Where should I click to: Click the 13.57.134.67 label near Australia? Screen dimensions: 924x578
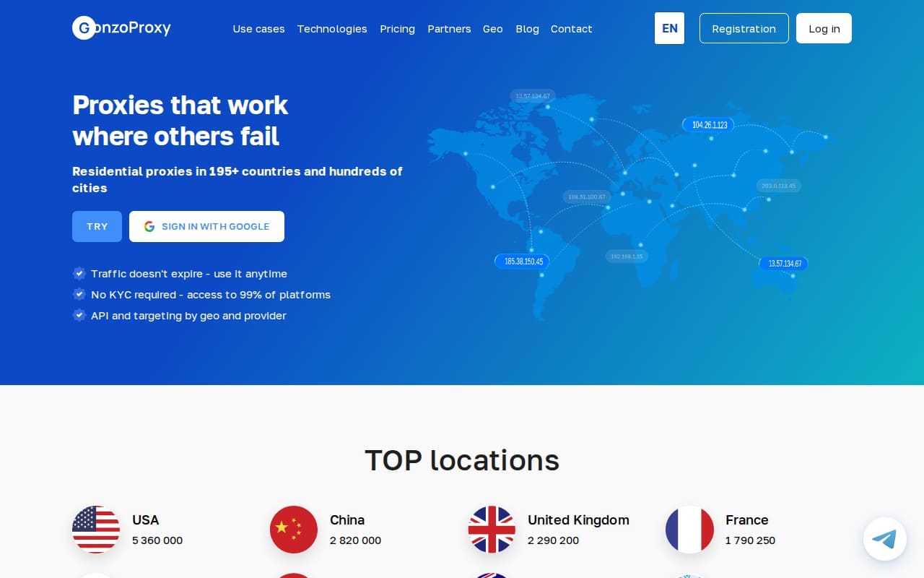click(x=783, y=263)
